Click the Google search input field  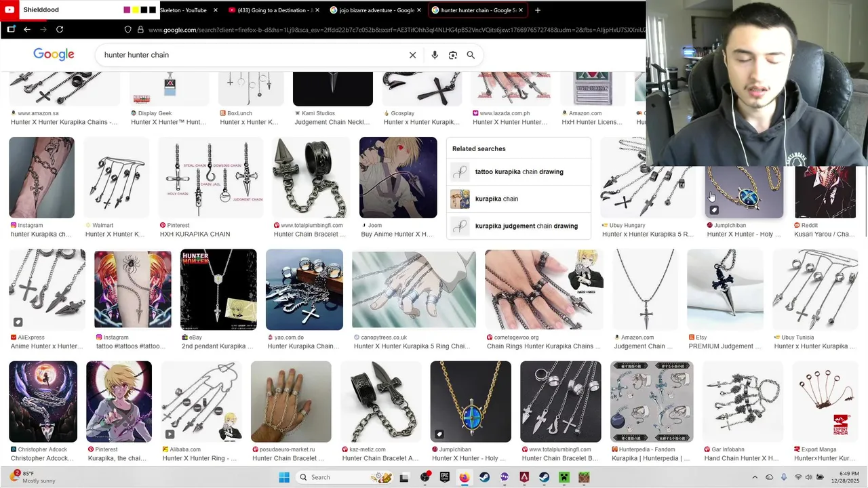(x=251, y=55)
